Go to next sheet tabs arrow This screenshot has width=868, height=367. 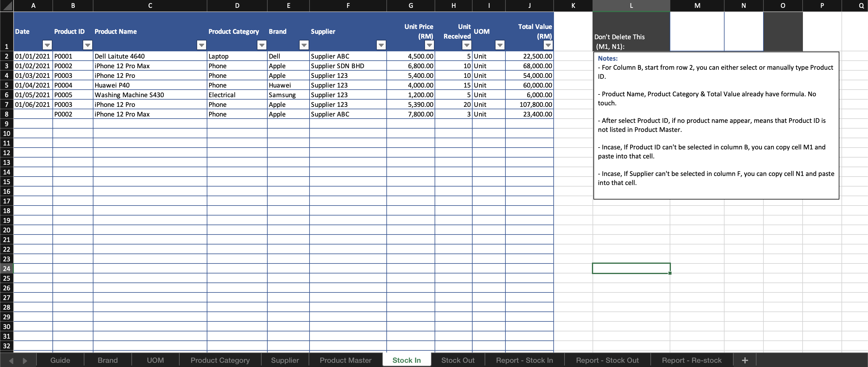pos(25,361)
